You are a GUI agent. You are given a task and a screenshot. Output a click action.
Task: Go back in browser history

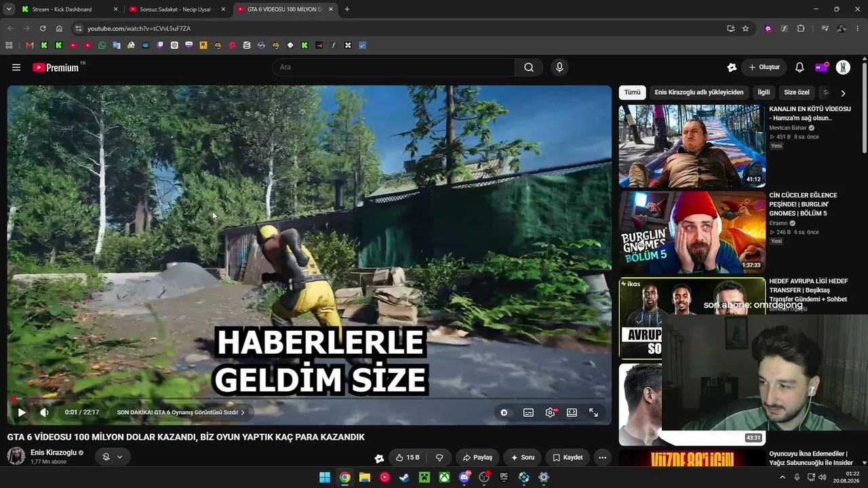pos(10,28)
